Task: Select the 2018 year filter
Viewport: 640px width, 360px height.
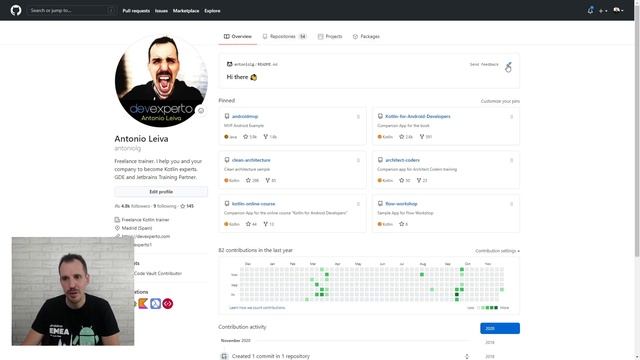Action: (x=490, y=356)
